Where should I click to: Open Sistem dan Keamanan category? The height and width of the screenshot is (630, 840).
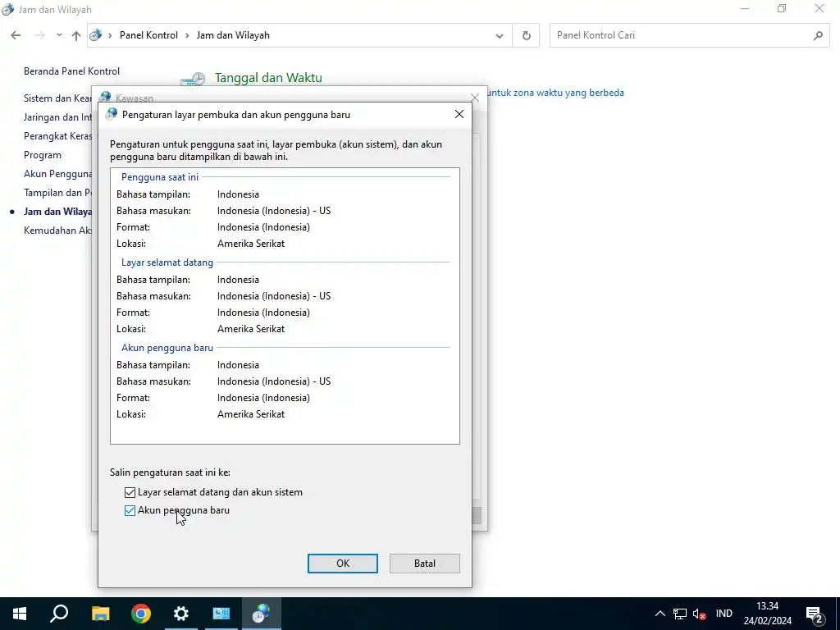click(58, 98)
